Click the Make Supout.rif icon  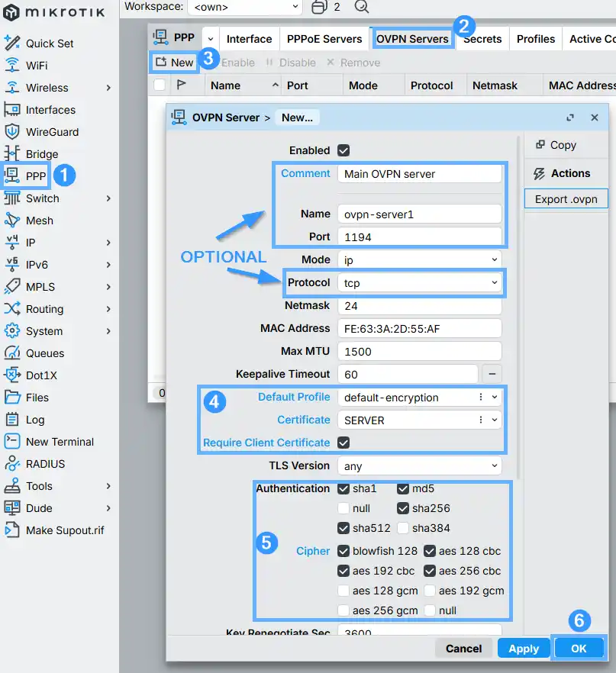tap(12, 530)
